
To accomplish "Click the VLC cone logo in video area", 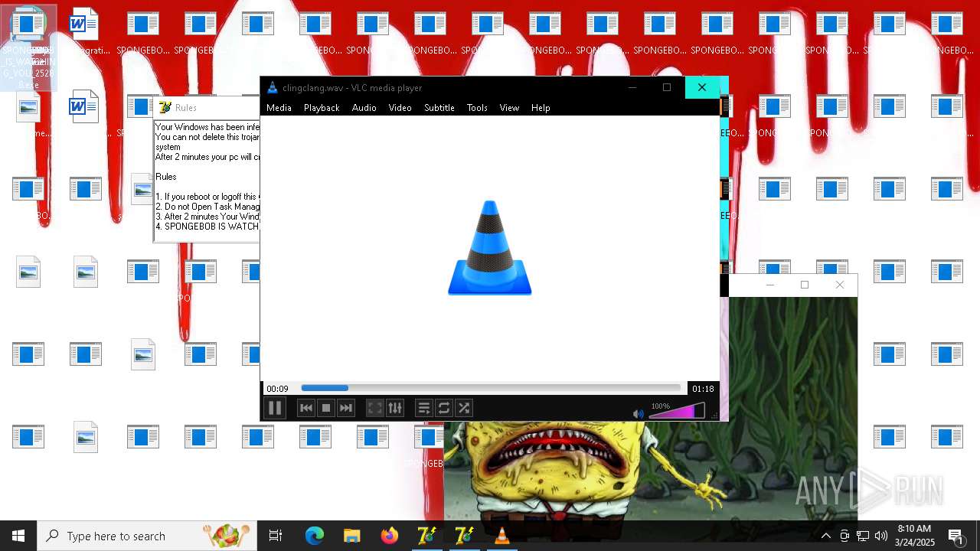I will (490, 248).
